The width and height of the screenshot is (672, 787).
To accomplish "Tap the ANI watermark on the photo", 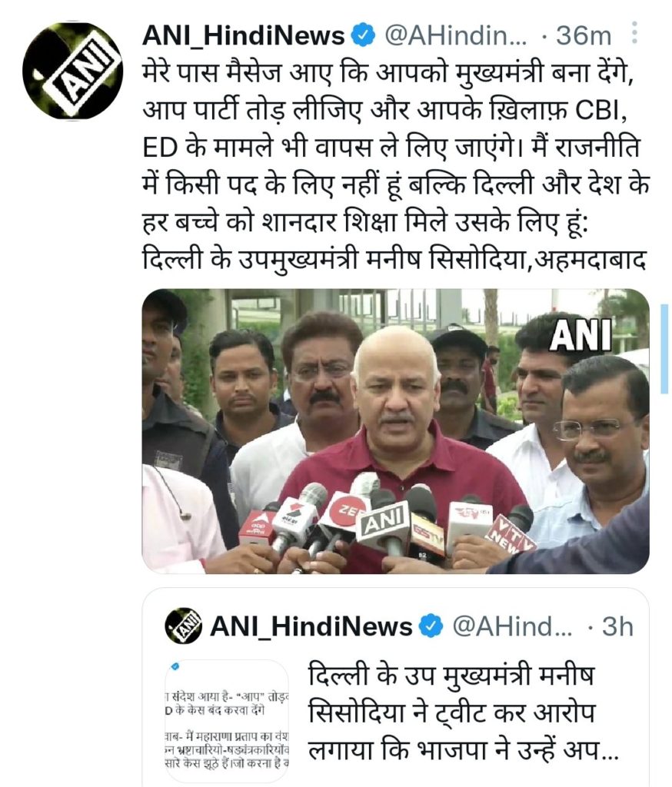I will click(580, 334).
